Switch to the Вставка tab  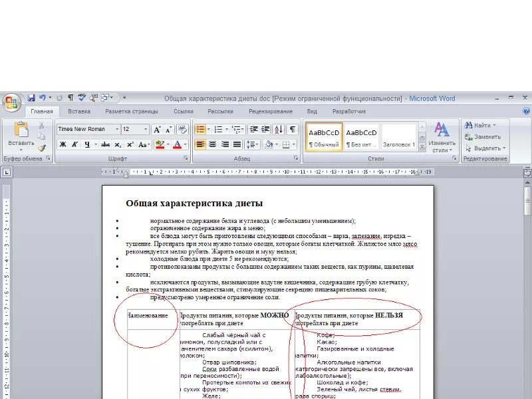pyautogui.click(x=79, y=111)
